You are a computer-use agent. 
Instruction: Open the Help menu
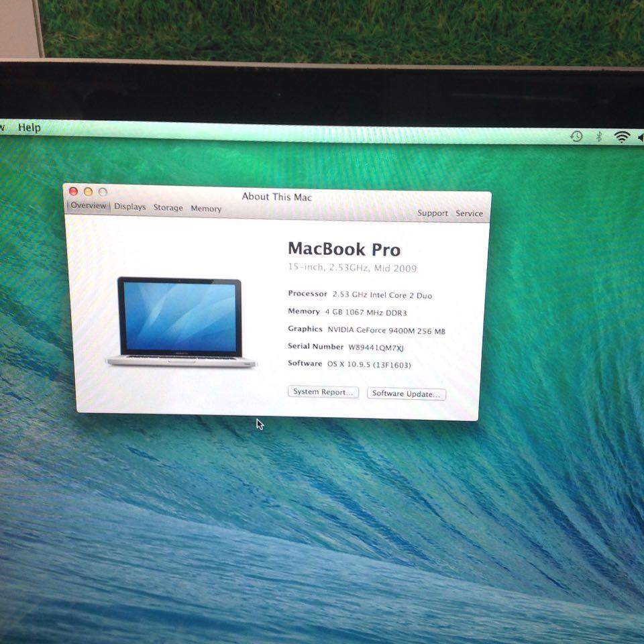click(x=29, y=127)
